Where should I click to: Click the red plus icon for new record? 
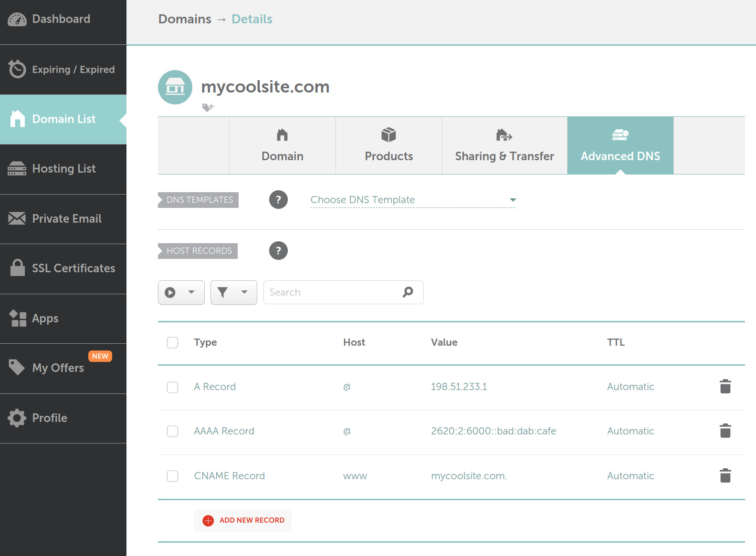(x=208, y=521)
